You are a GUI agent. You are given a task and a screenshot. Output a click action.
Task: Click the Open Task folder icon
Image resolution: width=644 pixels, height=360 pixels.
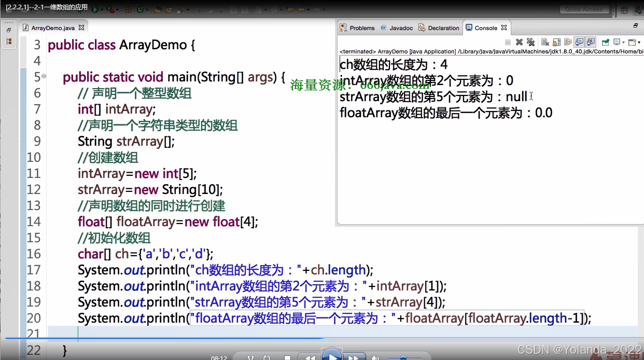click(x=169, y=9)
